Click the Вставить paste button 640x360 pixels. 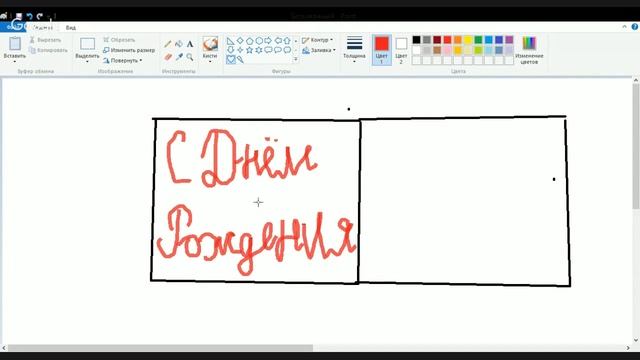(x=15, y=47)
